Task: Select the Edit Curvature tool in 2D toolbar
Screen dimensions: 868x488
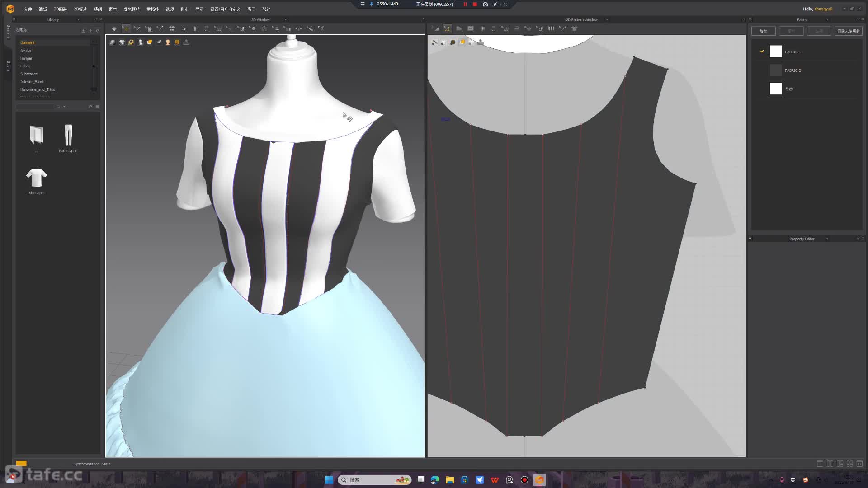Action: (447, 28)
